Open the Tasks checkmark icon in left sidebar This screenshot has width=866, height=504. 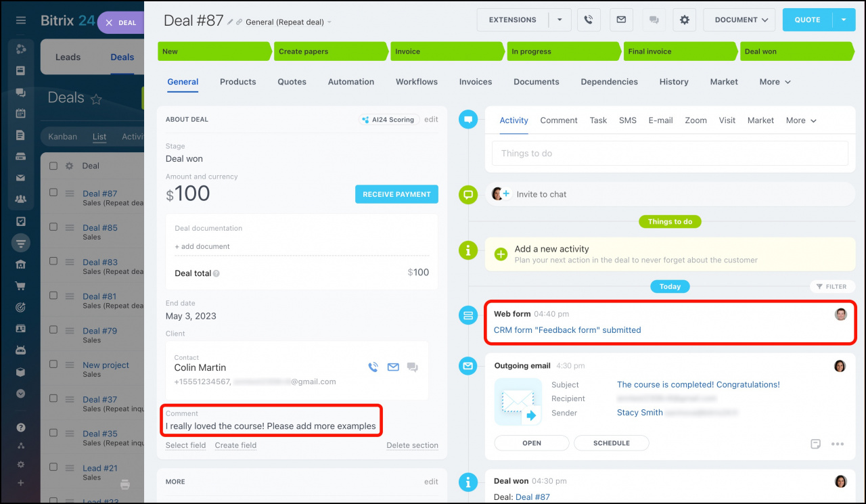pyautogui.click(x=21, y=221)
